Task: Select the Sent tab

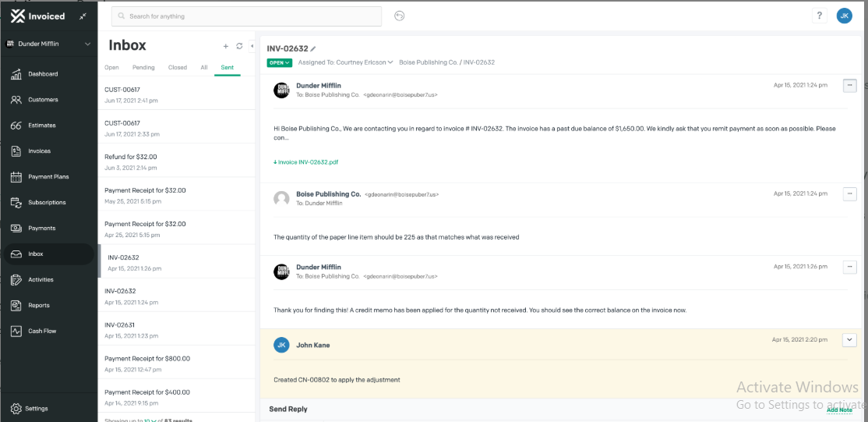Action: pos(227,68)
